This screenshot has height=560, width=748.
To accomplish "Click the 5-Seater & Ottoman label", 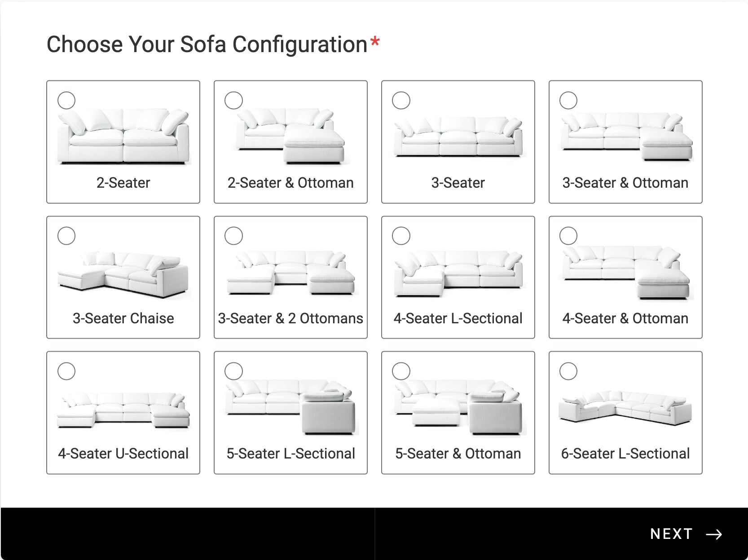I will point(458,454).
